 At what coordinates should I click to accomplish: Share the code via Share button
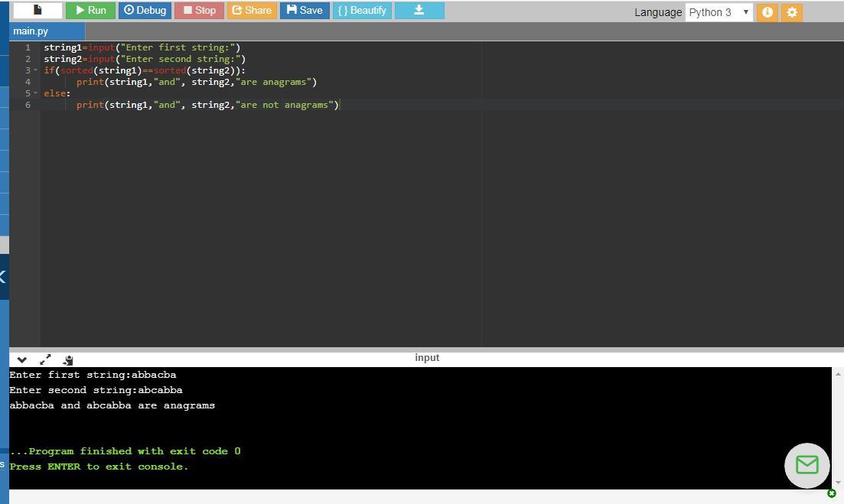tap(251, 11)
